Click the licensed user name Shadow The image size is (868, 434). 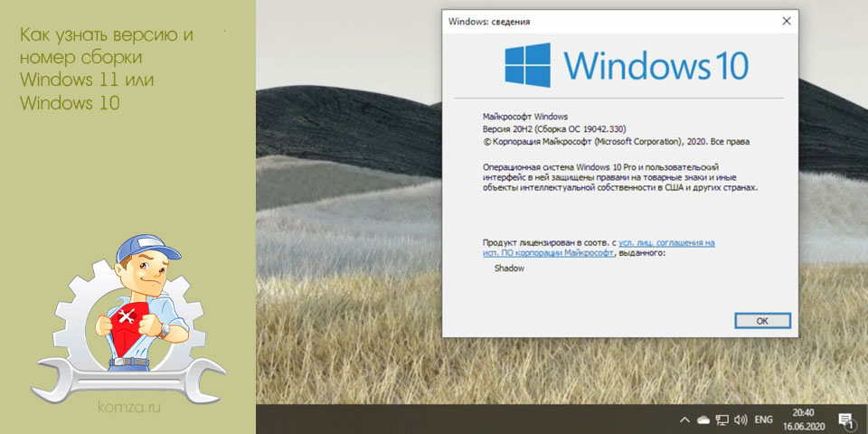tap(509, 268)
